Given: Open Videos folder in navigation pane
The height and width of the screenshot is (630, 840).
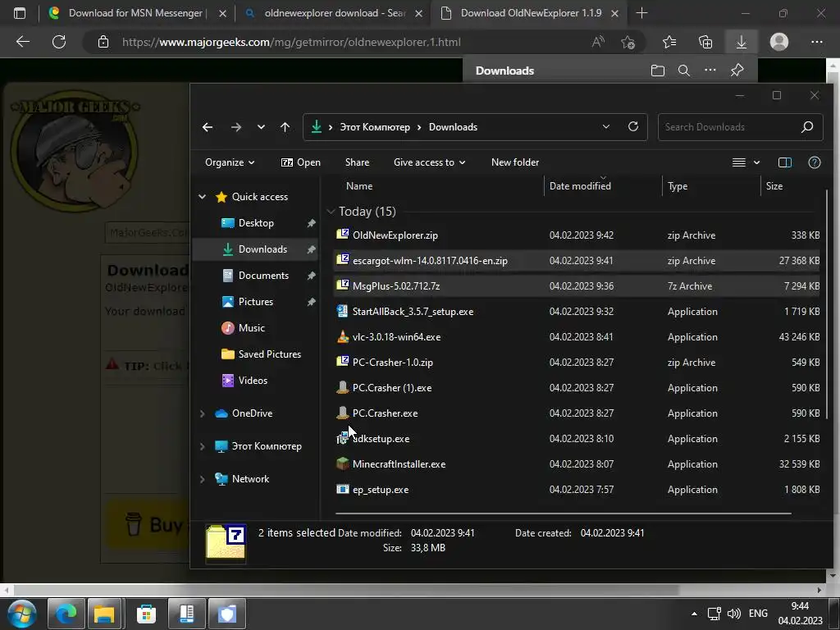Looking at the screenshot, I should pyautogui.click(x=253, y=381).
